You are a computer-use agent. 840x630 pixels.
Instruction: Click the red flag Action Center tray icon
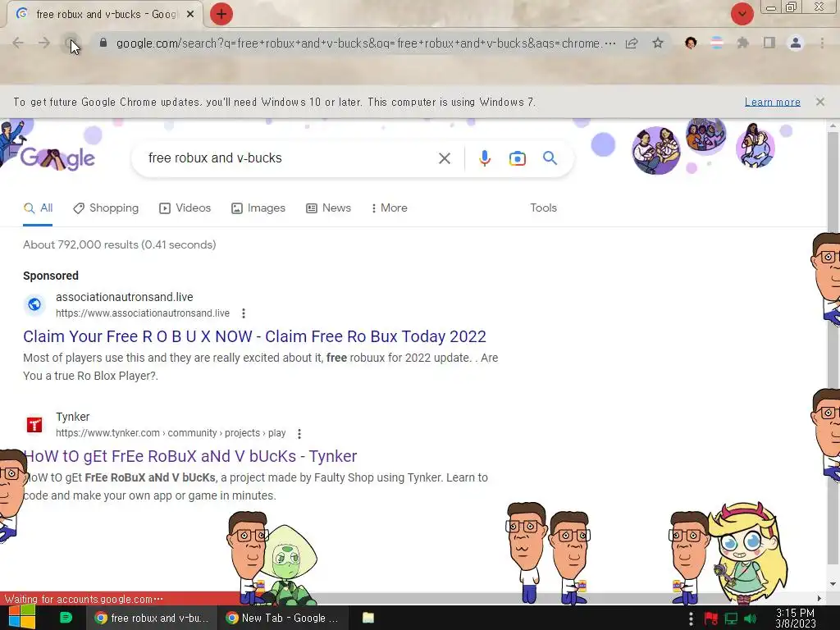[711, 619]
